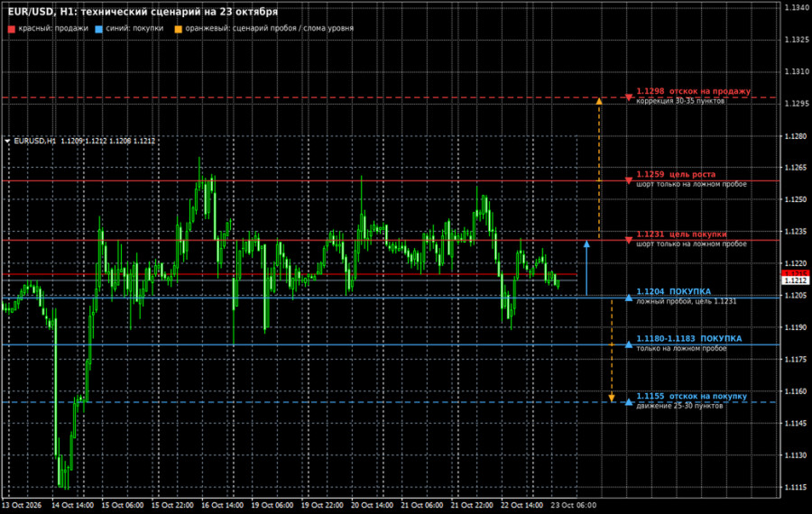Click the 1.1145 price axis value
The image size is (812, 514).
click(x=797, y=424)
